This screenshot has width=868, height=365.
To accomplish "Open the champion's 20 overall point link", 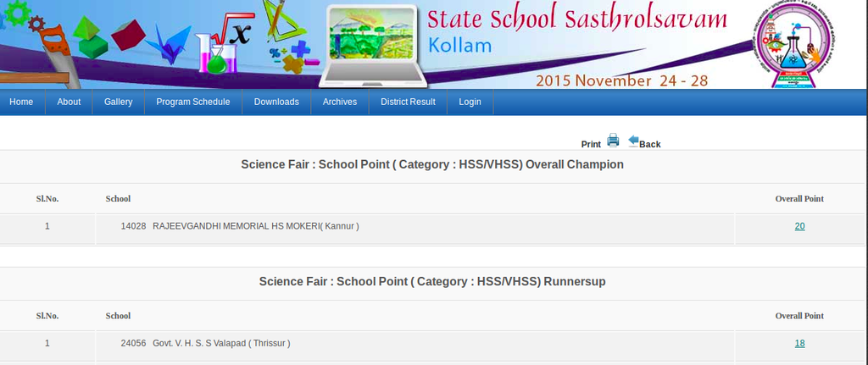I will pyautogui.click(x=799, y=226).
